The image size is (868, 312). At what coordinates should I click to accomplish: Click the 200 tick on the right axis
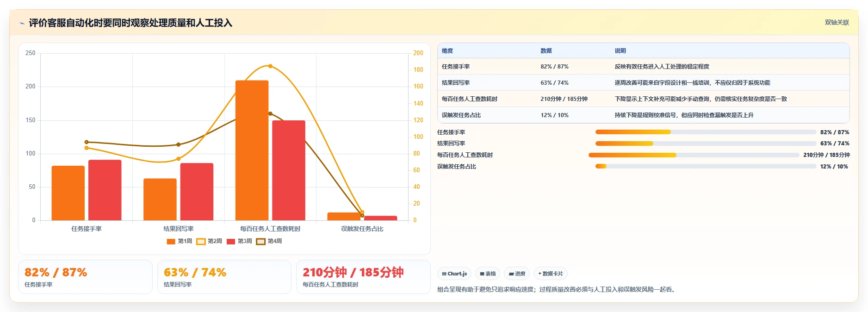418,53
